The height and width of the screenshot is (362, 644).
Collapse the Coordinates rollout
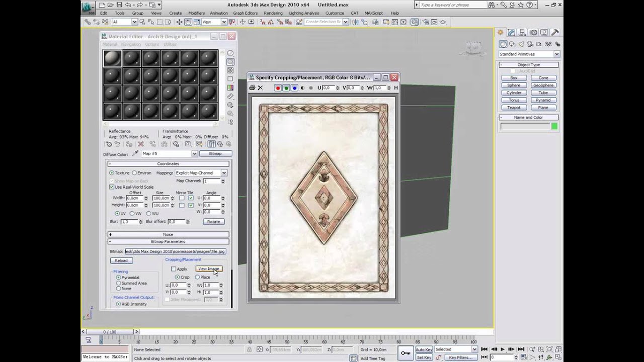click(x=168, y=164)
